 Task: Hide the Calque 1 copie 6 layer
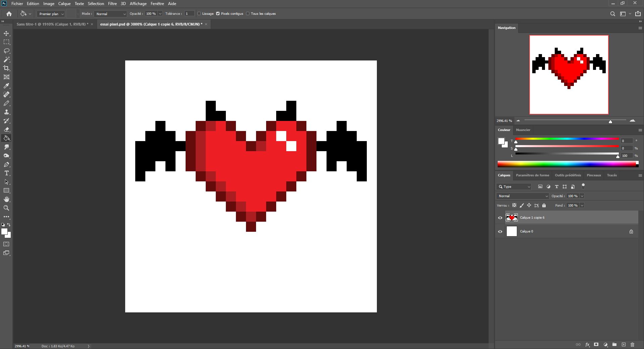[500, 218]
